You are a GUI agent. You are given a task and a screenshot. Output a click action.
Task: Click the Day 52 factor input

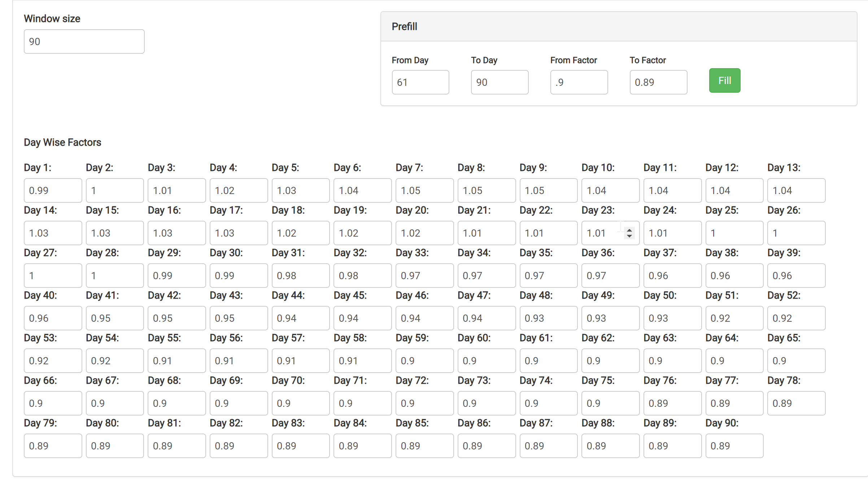pyautogui.click(x=796, y=318)
